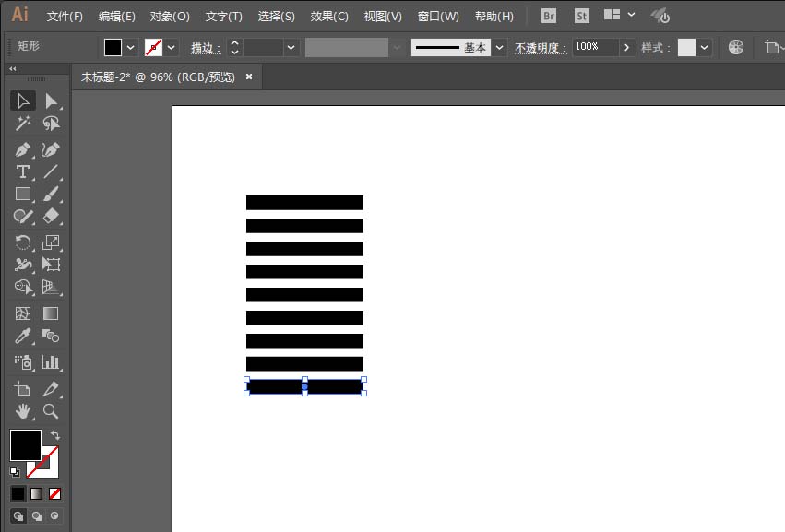Click the 不透明度 opacity link
This screenshot has height=532, width=785.
point(541,48)
